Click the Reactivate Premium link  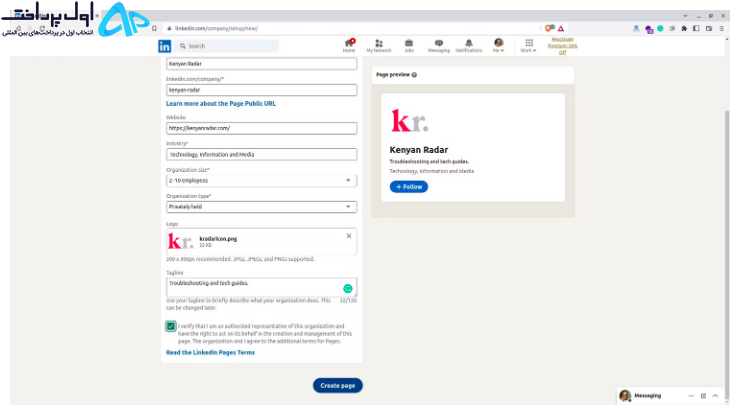click(562, 46)
